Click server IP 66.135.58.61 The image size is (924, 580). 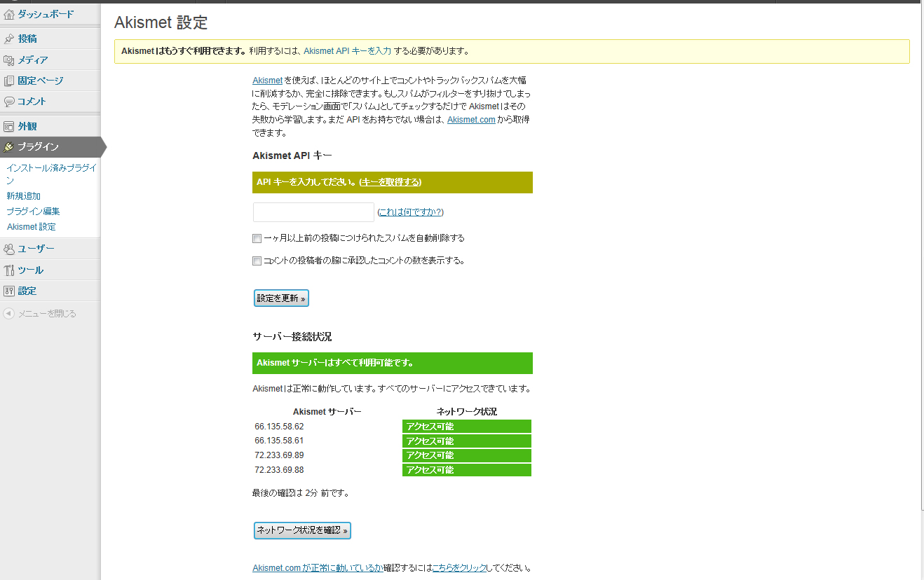279,441
